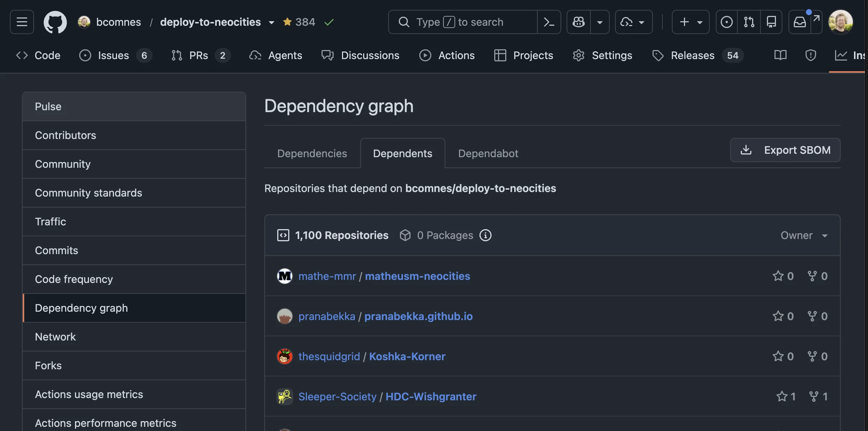Open Forks in the sidebar
868x431 pixels.
[134, 365]
